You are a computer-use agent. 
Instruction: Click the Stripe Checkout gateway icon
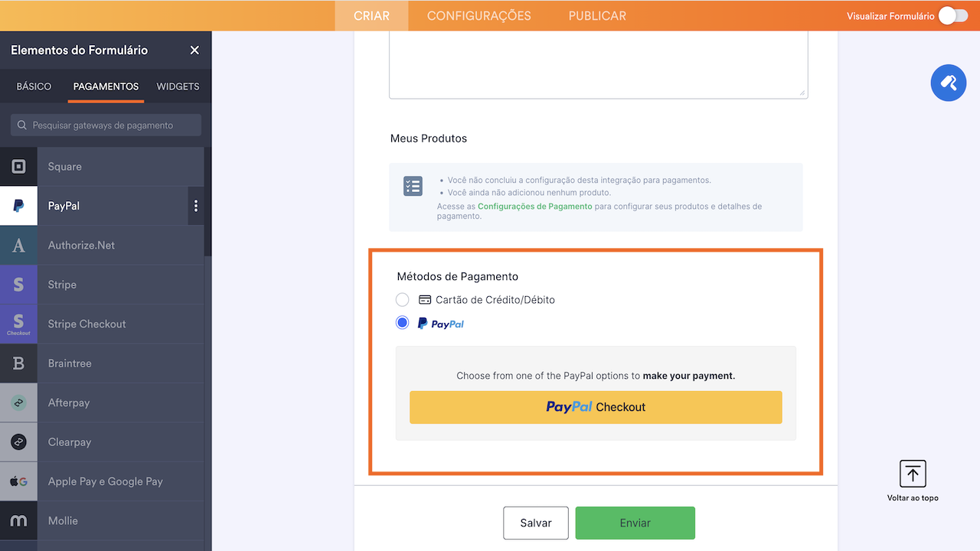(18, 324)
